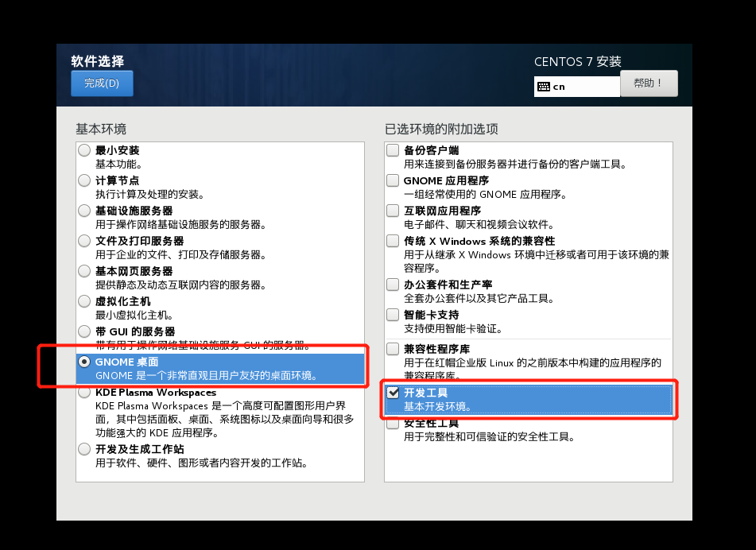
Task: Click the 基本功能。 description text
Action: 118,165
